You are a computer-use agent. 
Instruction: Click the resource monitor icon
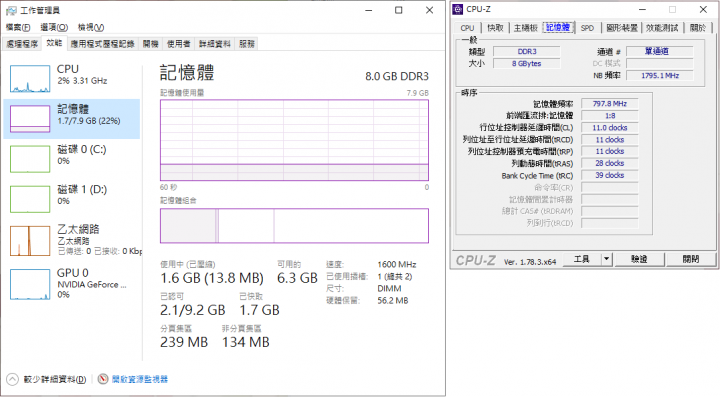coord(103,379)
